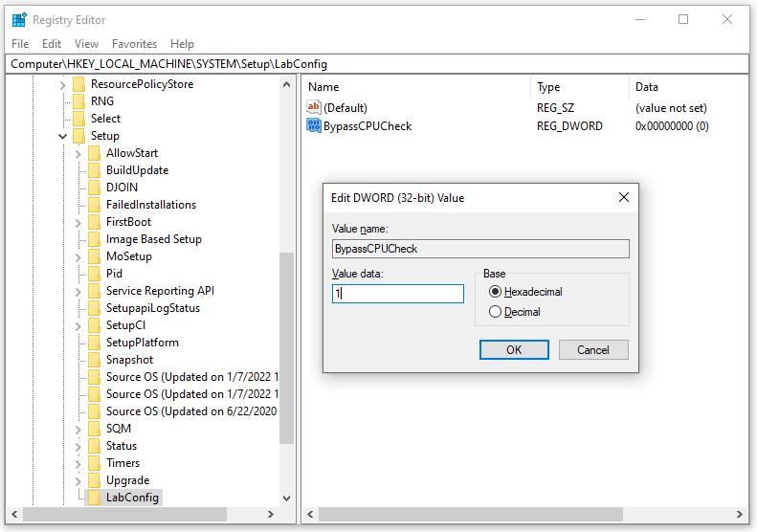
Task: Expand the ResourcePolicyStore key
Action: coord(62,85)
